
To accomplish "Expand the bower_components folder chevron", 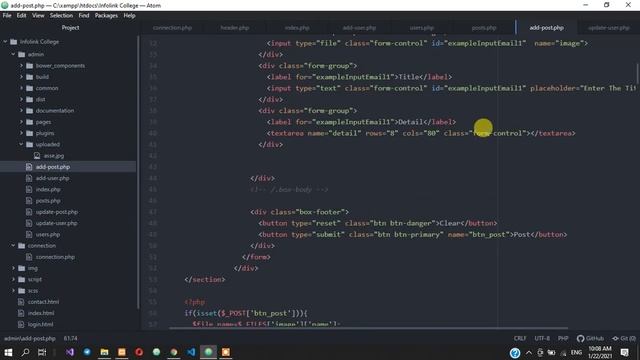I will (x=21, y=65).
